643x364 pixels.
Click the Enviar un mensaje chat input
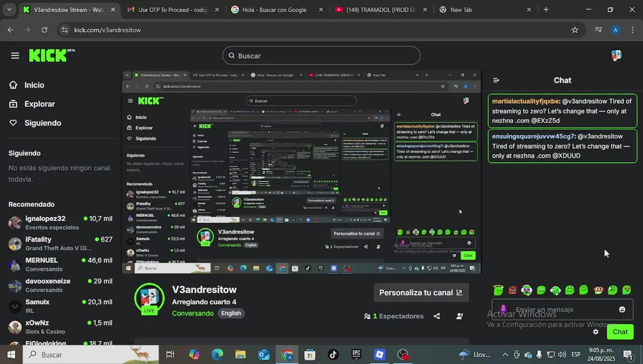point(562,309)
